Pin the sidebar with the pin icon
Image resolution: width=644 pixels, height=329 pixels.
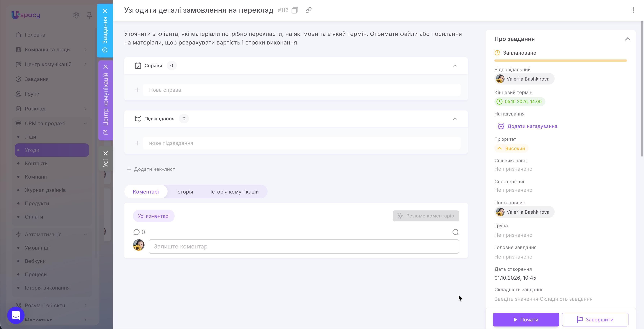pyautogui.click(x=89, y=15)
